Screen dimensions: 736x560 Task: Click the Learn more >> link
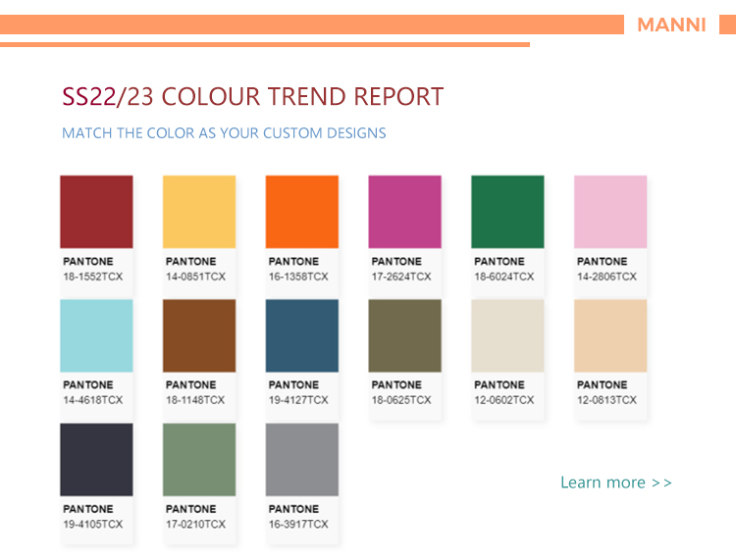click(x=616, y=483)
